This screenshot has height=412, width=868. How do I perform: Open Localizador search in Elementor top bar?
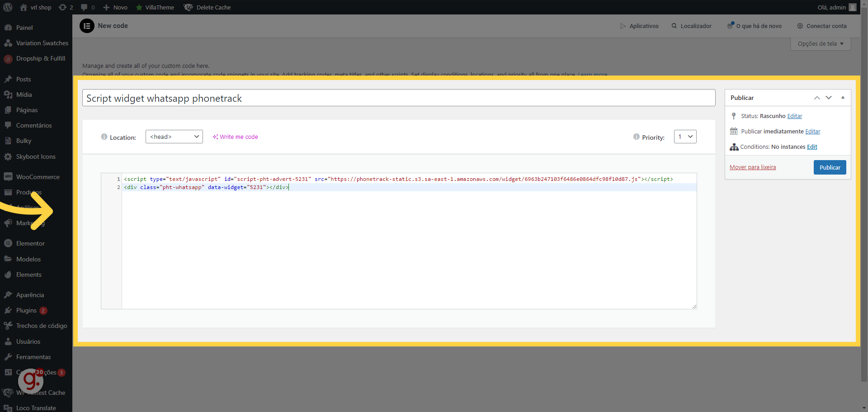pyautogui.click(x=692, y=26)
